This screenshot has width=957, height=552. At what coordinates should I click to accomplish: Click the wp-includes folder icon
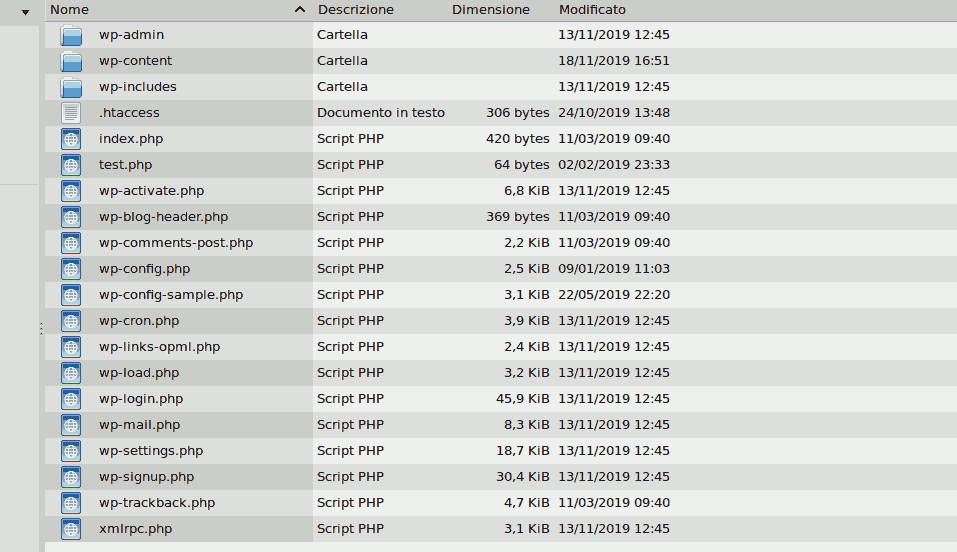click(71, 87)
